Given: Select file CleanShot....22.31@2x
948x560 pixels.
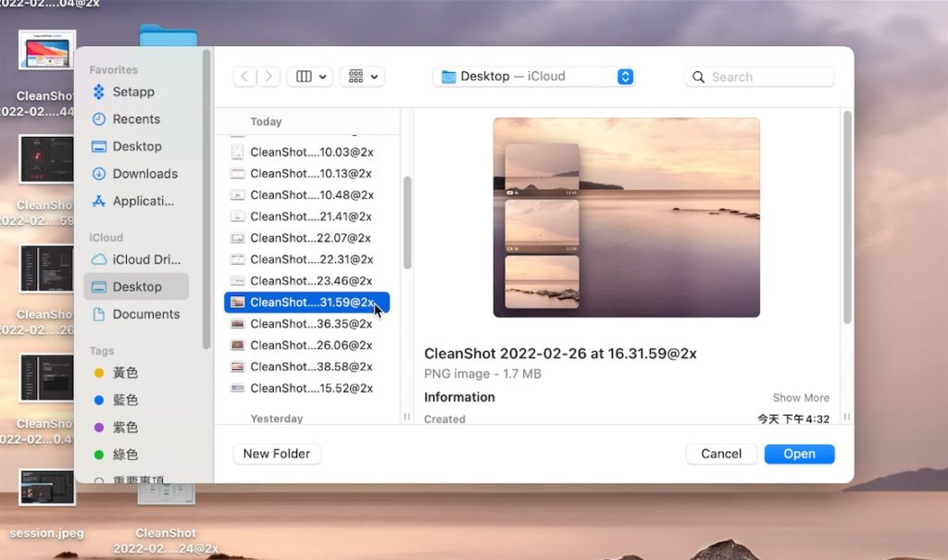Looking at the screenshot, I should pyautogui.click(x=306, y=259).
